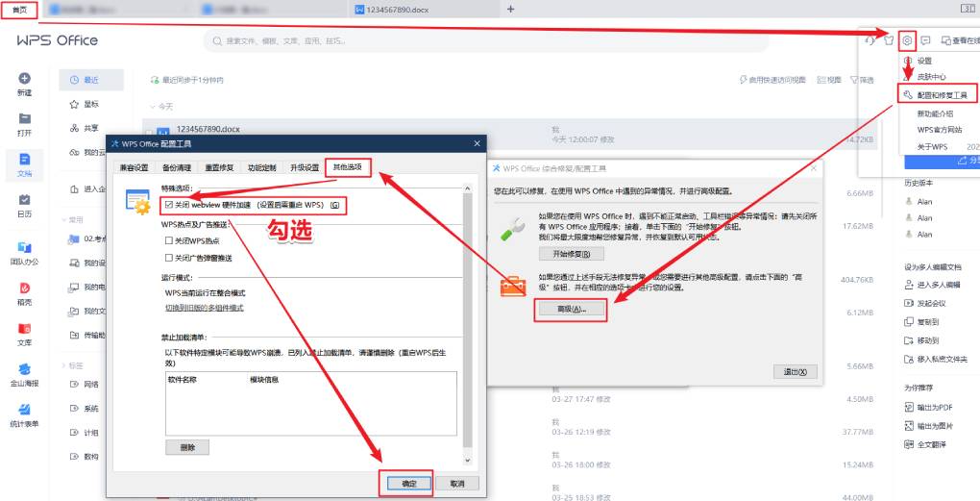
Task: Select 输出为PDF in the recommendations
Action: click(929, 408)
